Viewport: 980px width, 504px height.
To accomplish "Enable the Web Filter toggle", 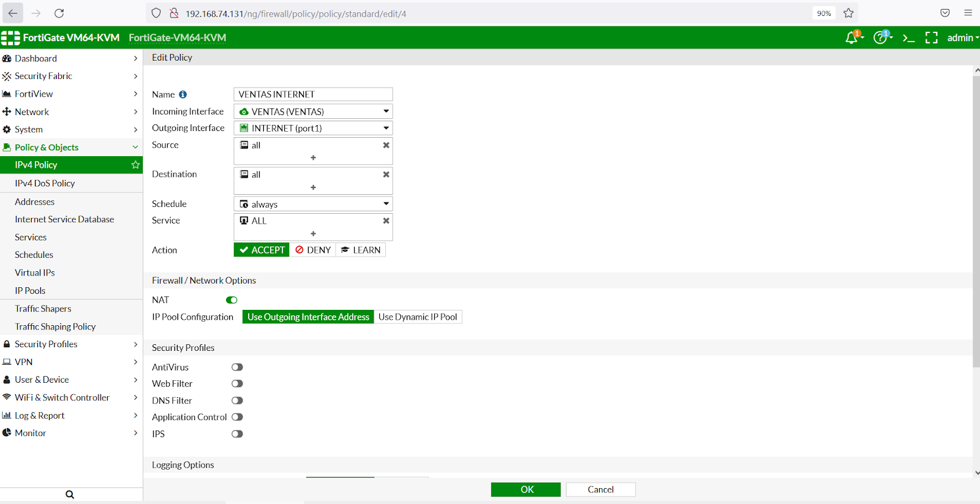I will click(237, 384).
